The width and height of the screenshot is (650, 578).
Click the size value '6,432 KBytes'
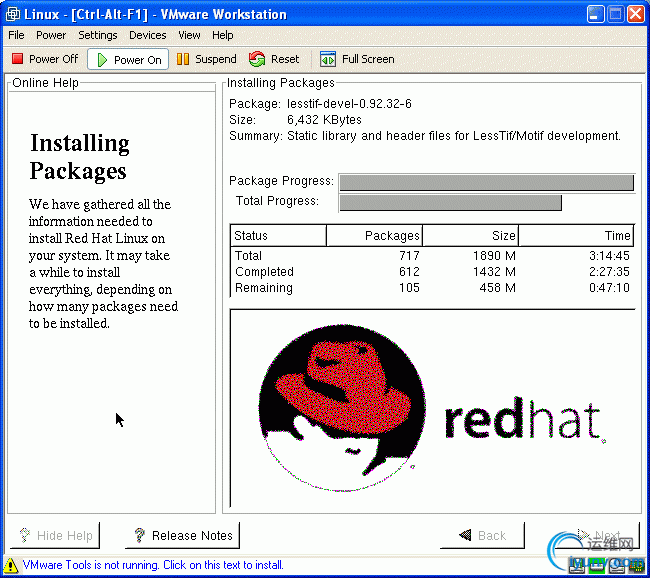[324, 120]
